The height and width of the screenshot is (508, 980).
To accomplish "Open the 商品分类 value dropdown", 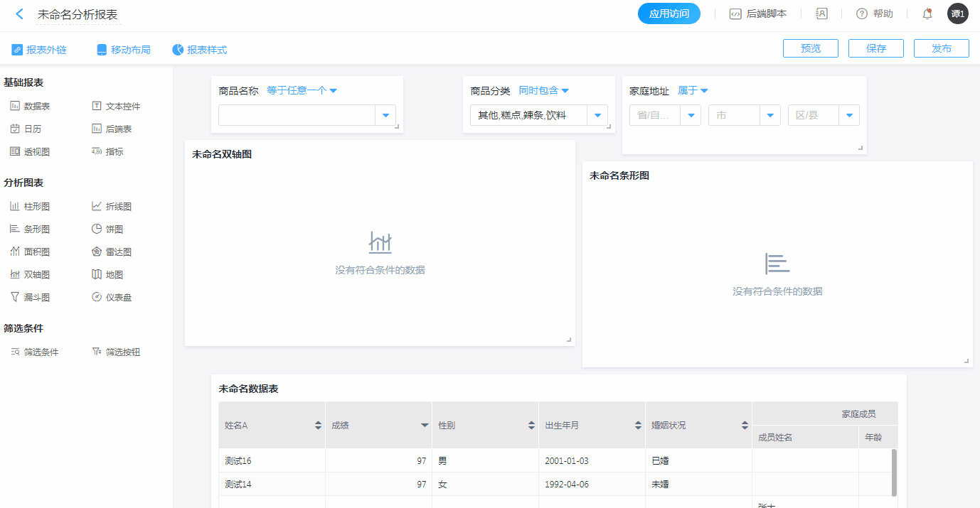I will 597,115.
